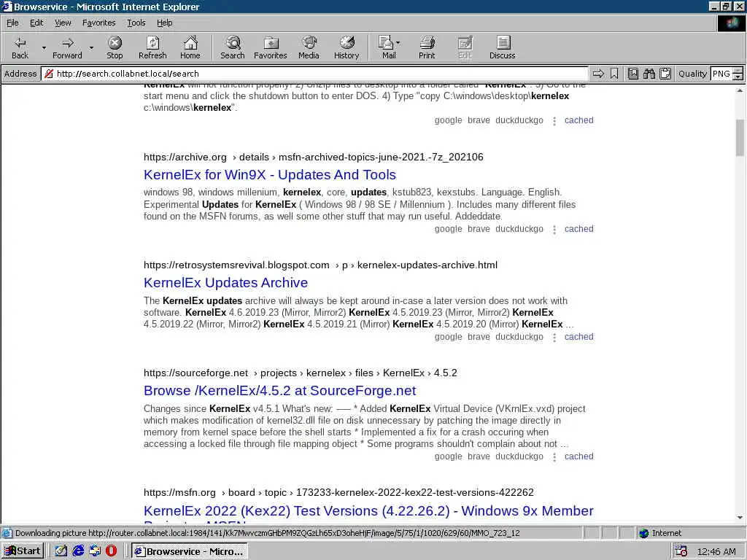Click the Back toolbar button
The height and width of the screenshot is (560, 747).
click(20, 47)
